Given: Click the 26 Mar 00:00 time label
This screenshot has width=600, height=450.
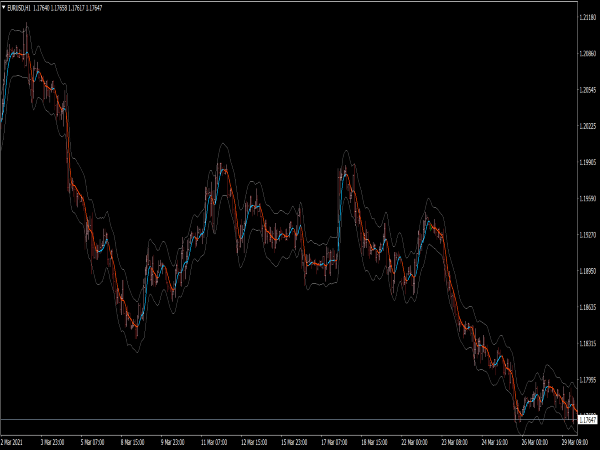Looking at the screenshot, I should click(x=535, y=442).
